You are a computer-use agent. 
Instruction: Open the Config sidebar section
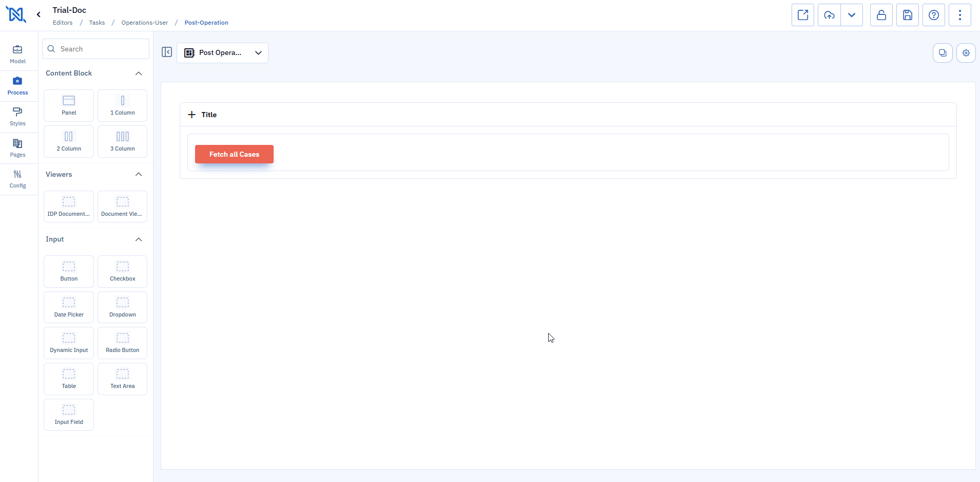[x=18, y=179]
